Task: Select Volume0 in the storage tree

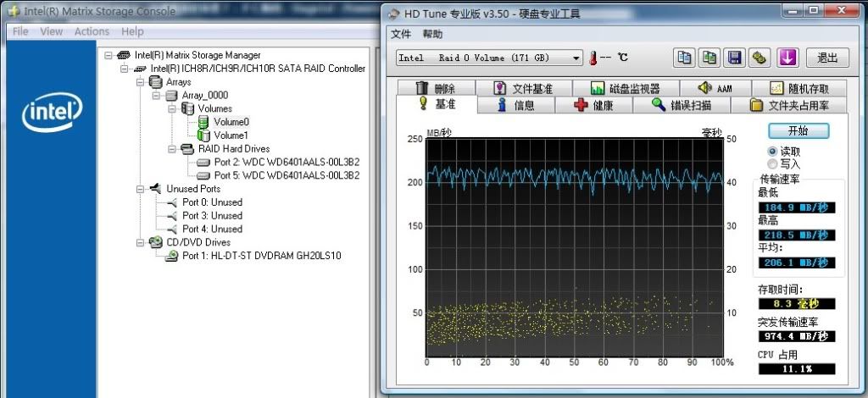Action: click(231, 122)
